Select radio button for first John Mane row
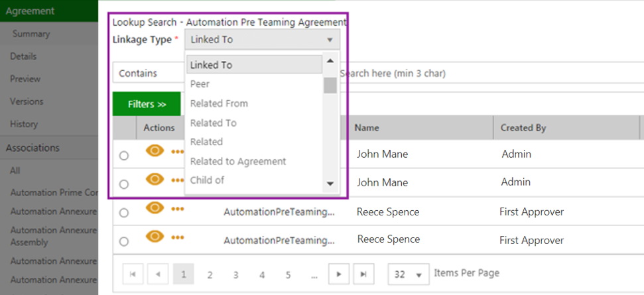This screenshot has height=295, width=644. 124,156
